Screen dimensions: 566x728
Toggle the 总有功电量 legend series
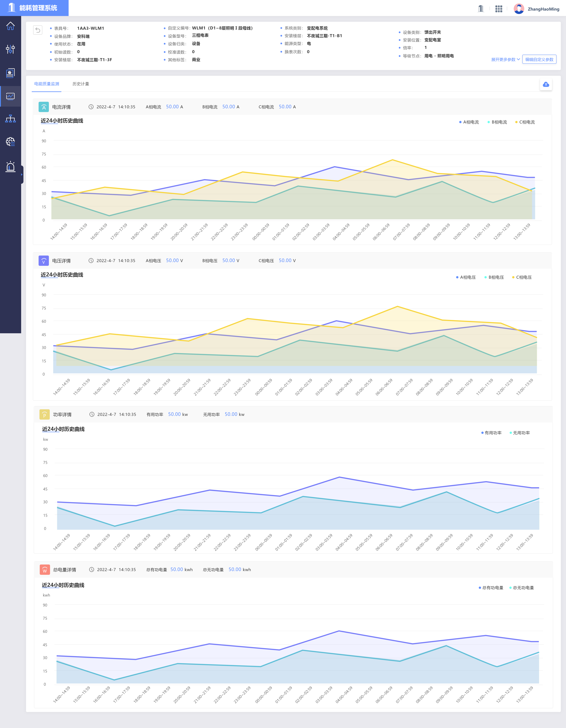click(x=491, y=588)
